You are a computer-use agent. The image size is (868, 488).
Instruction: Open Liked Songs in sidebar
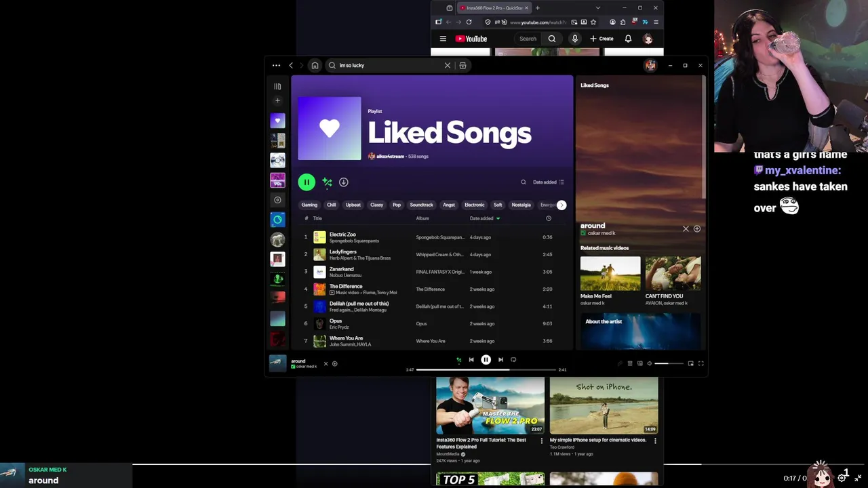277,121
